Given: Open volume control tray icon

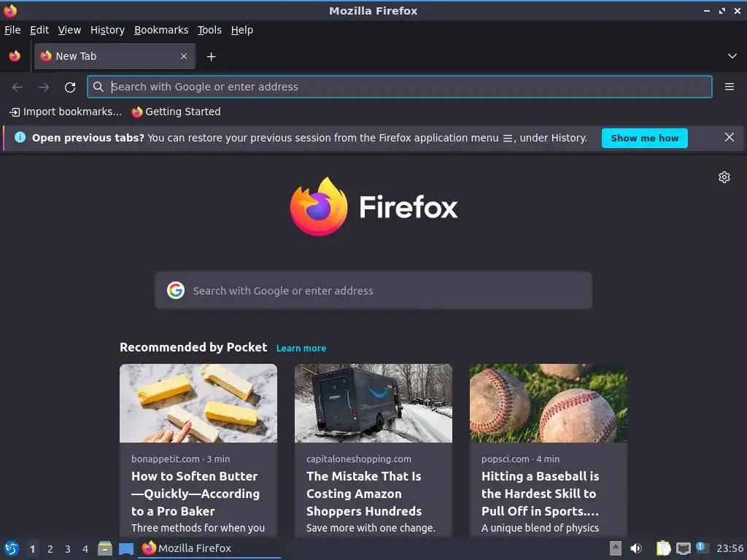Looking at the screenshot, I should (x=636, y=548).
